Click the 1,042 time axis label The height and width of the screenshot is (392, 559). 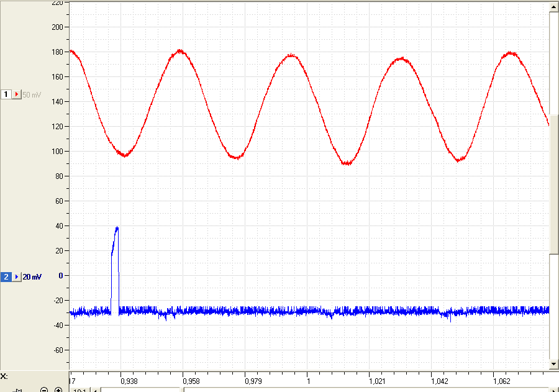click(440, 381)
